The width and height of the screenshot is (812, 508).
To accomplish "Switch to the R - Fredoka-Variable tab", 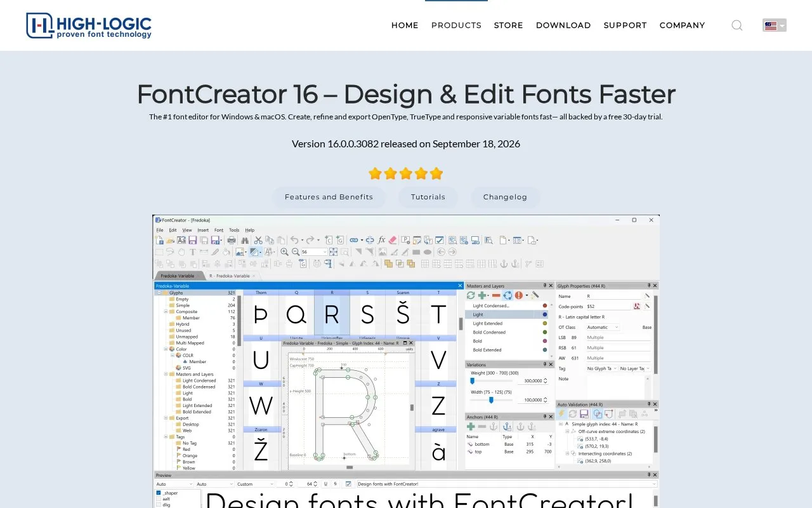I will (x=232, y=276).
